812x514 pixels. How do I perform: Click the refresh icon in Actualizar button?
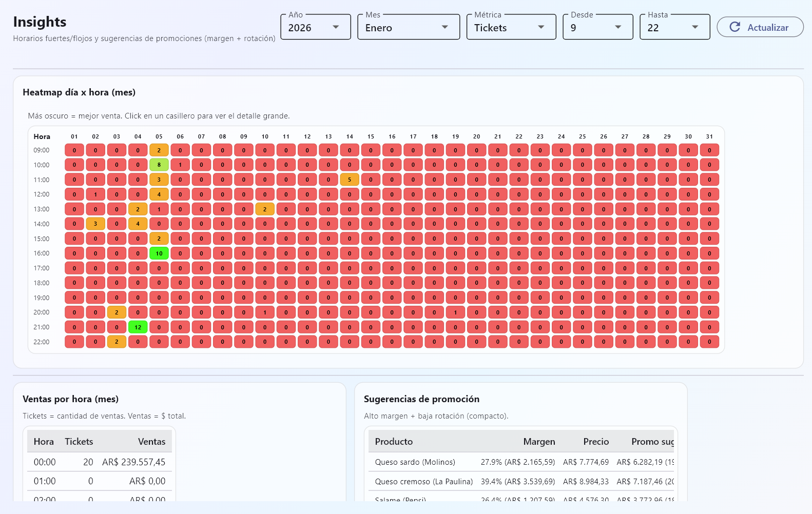(734, 27)
